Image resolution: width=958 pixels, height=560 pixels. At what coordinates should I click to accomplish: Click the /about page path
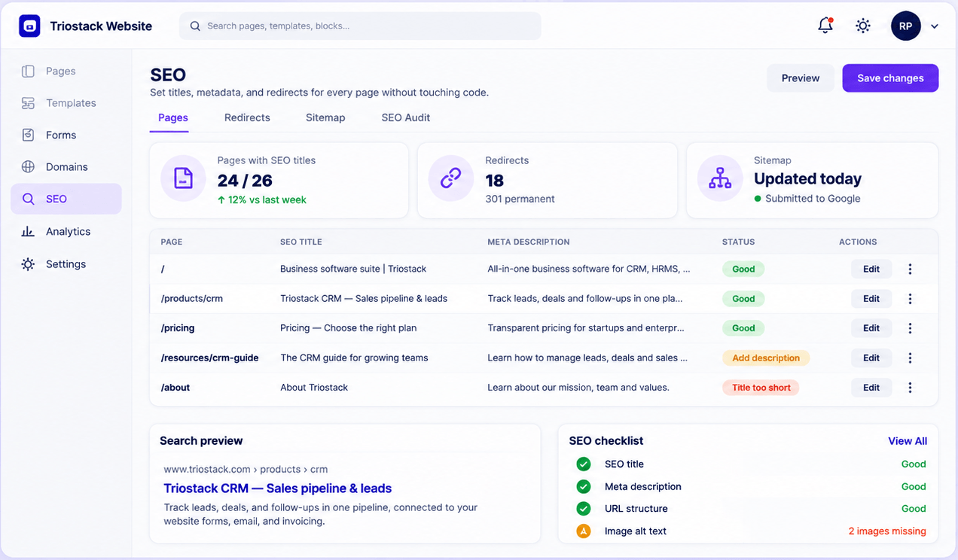175,388
